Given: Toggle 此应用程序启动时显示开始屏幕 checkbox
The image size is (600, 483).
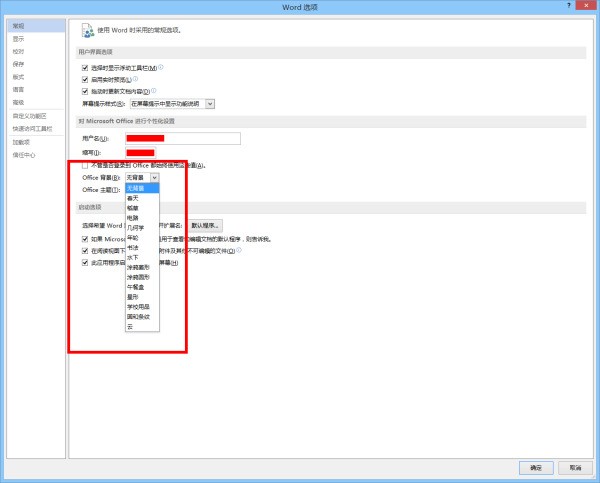Looking at the screenshot, I should point(85,263).
